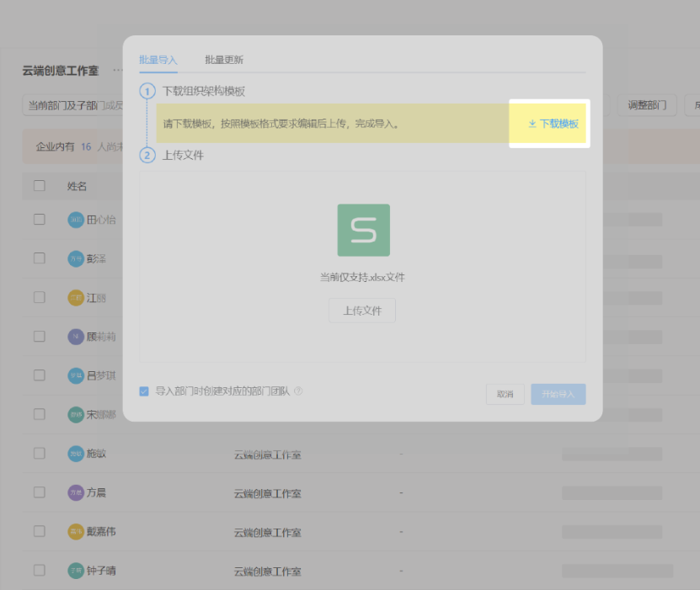Image resolution: width=700 pixels, height=590 pixels.
Task: Check the checkbox next to 方晨
Action: (39, 492)
